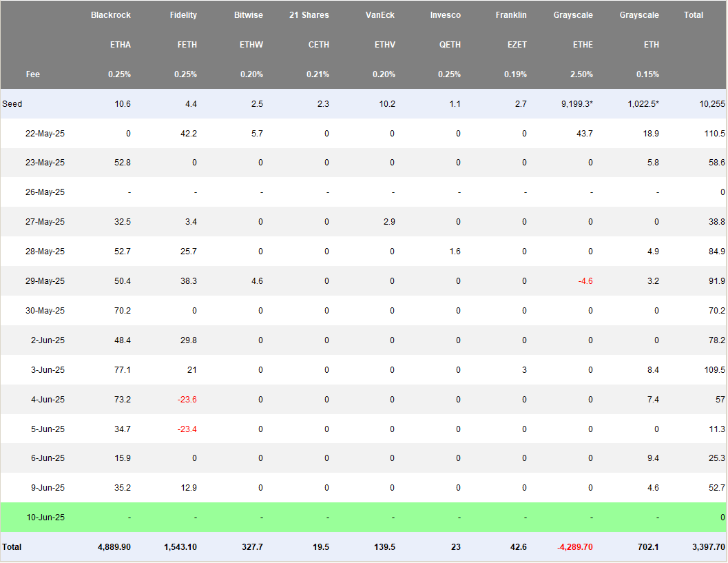Select the 0.19% fee value

515,74
